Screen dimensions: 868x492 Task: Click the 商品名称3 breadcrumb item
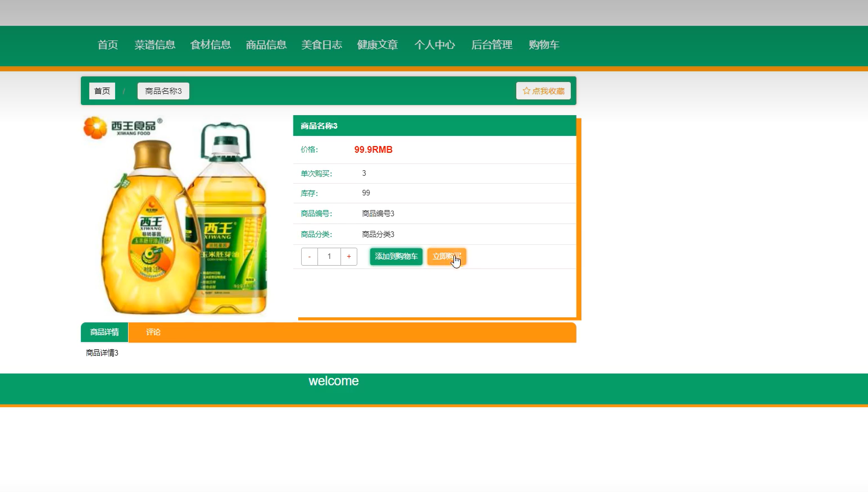163,91
